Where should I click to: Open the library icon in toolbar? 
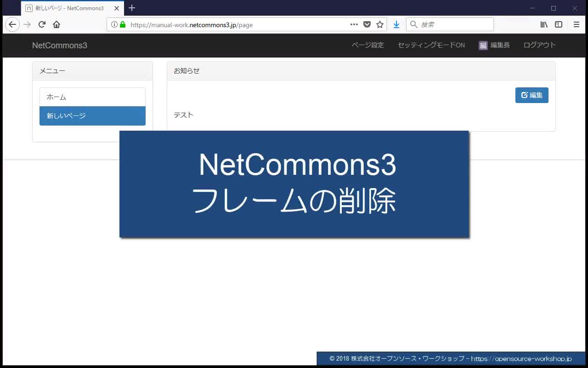(544, 24)
